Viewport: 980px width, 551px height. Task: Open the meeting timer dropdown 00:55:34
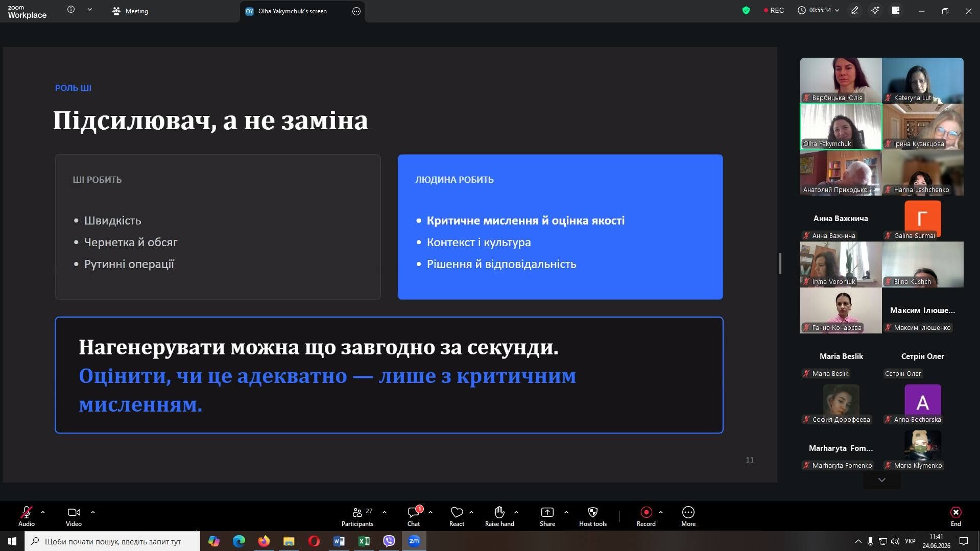pos(819,10)
